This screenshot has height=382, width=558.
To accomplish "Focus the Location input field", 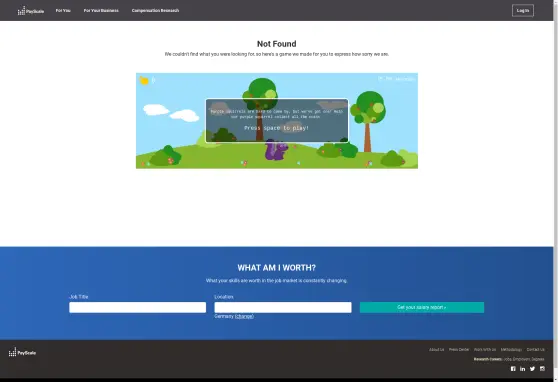I will pyautogui.click(x=283, y=307).
